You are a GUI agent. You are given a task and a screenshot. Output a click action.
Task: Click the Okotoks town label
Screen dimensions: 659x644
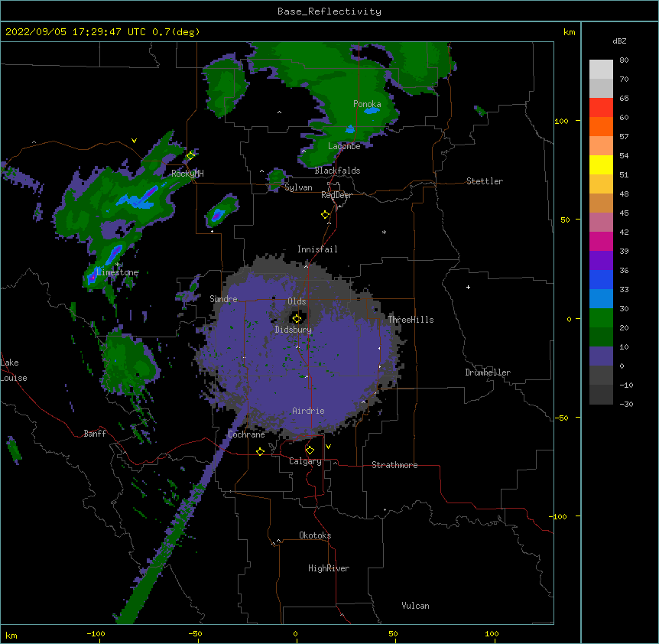tap(315, 535)
